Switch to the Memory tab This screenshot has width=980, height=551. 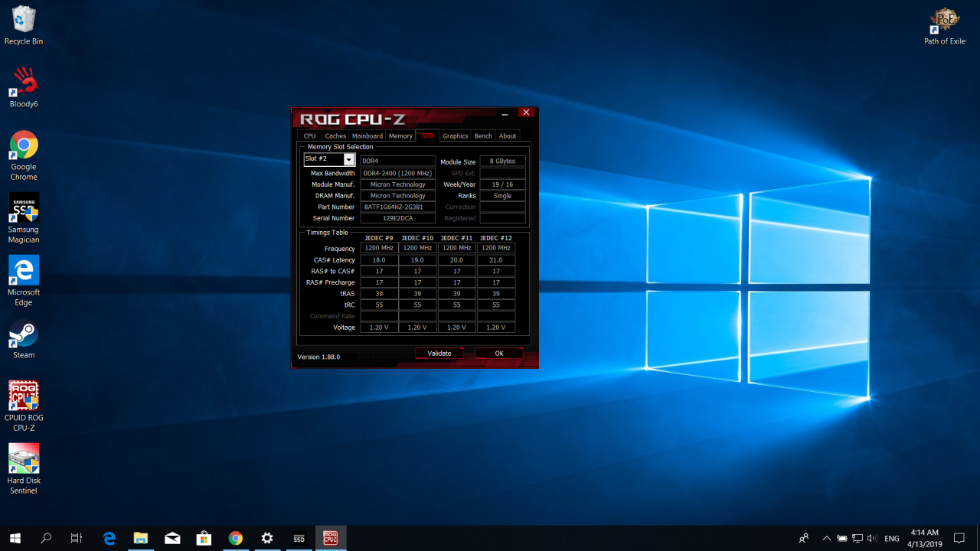pyautogui.click(x=400, y=136)
